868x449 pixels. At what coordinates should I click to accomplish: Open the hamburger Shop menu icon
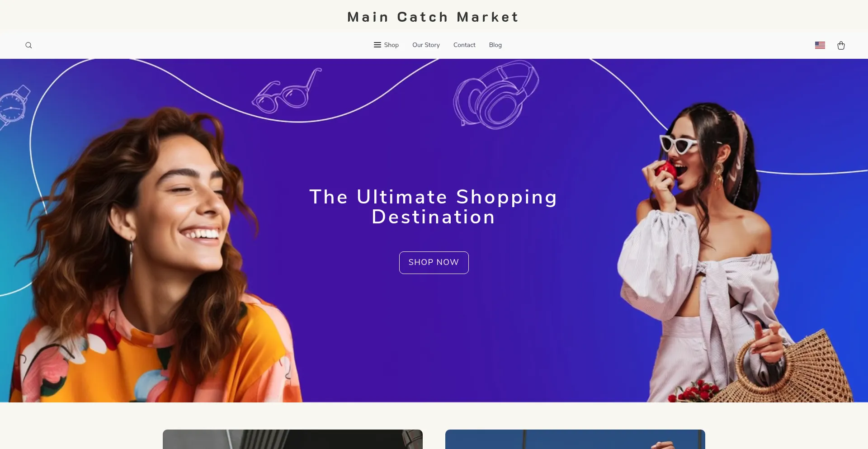coord(377,45)
